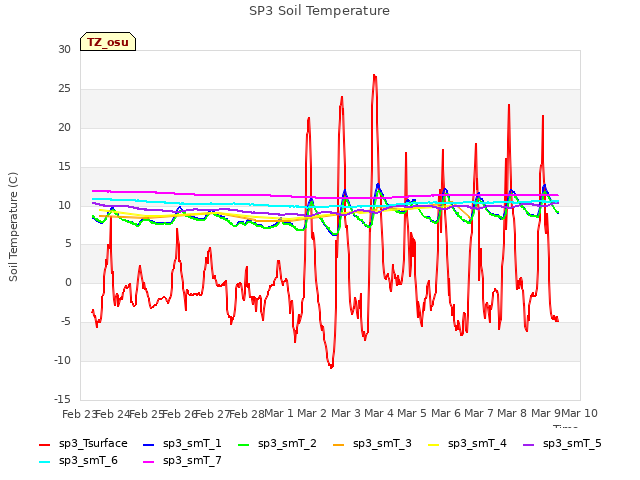Click the 25 y-axis tick label
This screenshot has width=640, height=480.
[64, 89]
